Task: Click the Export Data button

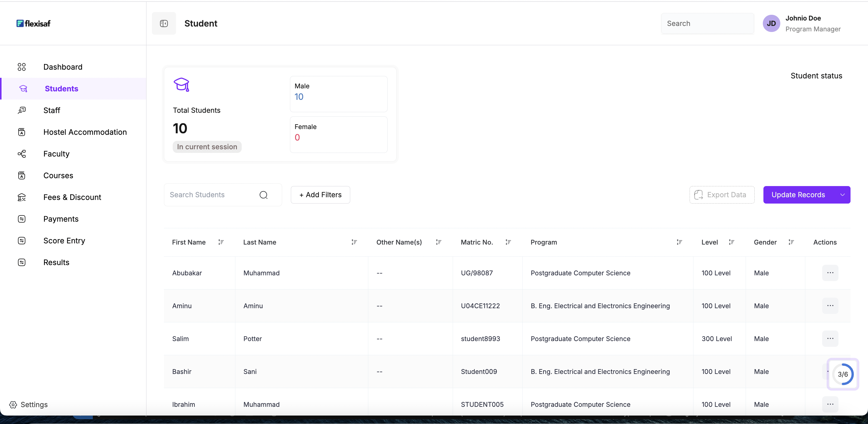Action: 722,195
